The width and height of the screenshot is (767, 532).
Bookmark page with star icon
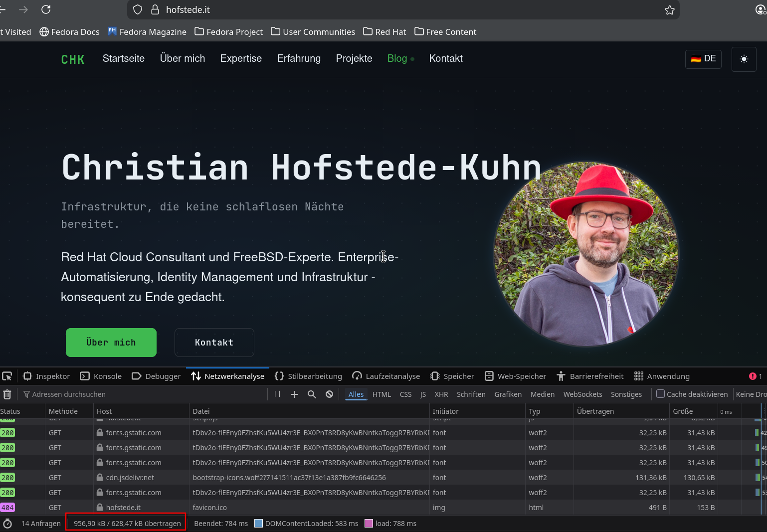(x=669, y=10)
